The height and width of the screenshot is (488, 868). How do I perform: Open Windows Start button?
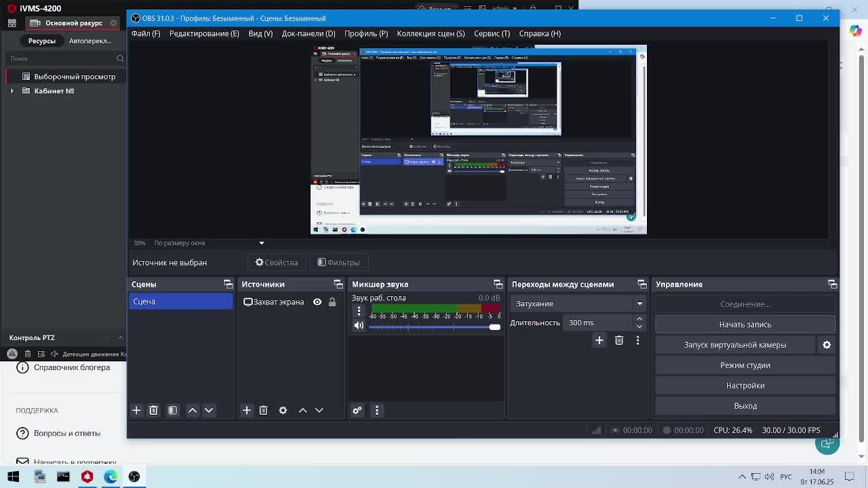(x=14, y=476)
